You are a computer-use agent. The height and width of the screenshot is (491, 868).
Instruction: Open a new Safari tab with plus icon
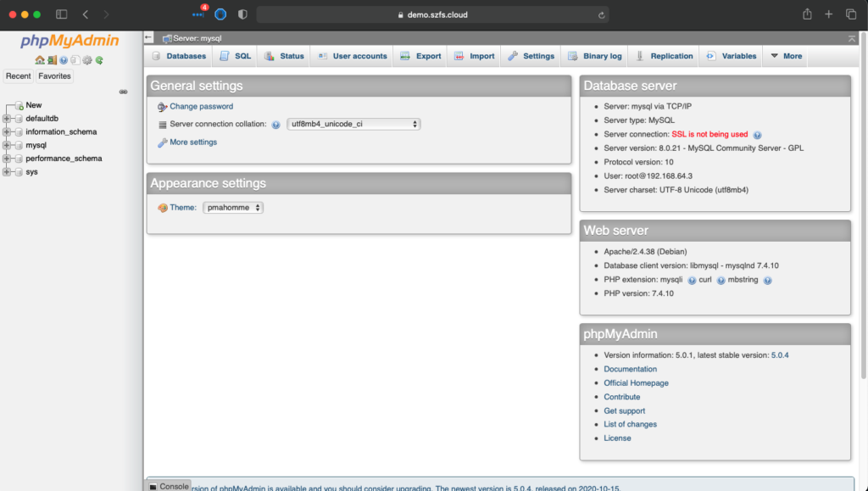click(x=829, y=14)
